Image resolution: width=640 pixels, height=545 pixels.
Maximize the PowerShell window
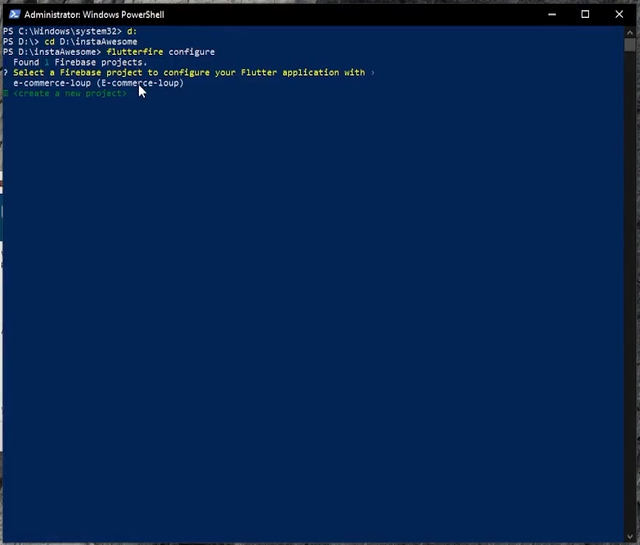[585, 15]
